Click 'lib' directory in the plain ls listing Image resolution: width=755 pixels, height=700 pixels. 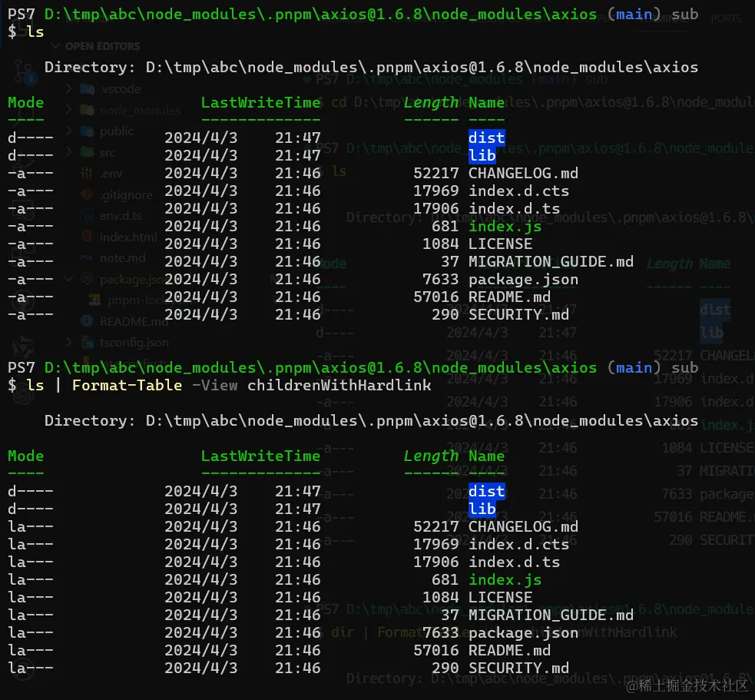point(482,155)
